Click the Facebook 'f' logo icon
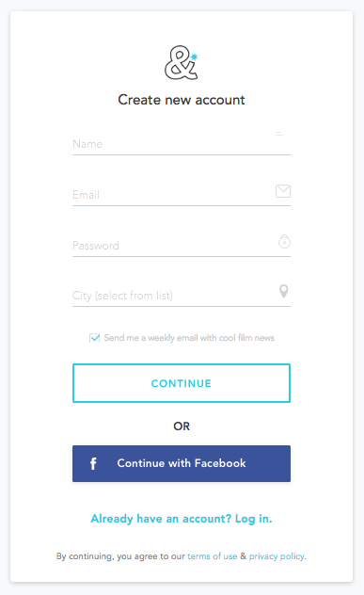This screenshot has width=364, height=595. pyautogui.click(x=93, y=463)
